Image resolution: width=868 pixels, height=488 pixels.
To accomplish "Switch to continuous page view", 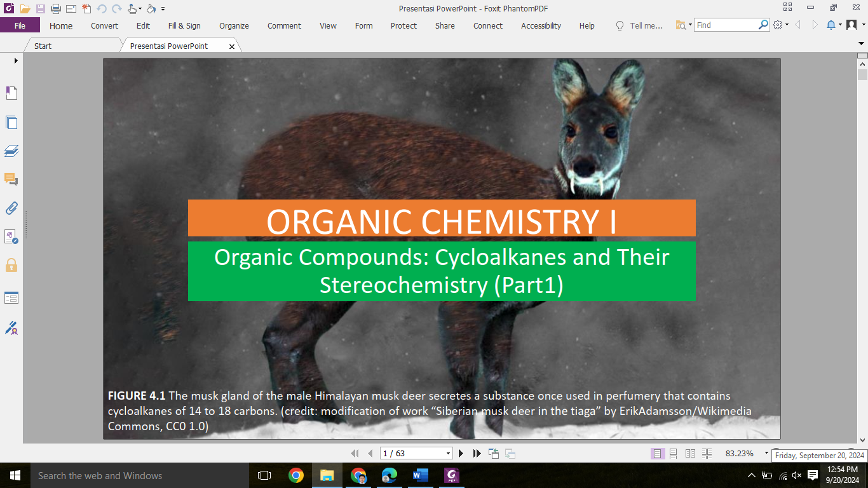I will (x=674, y=454).
